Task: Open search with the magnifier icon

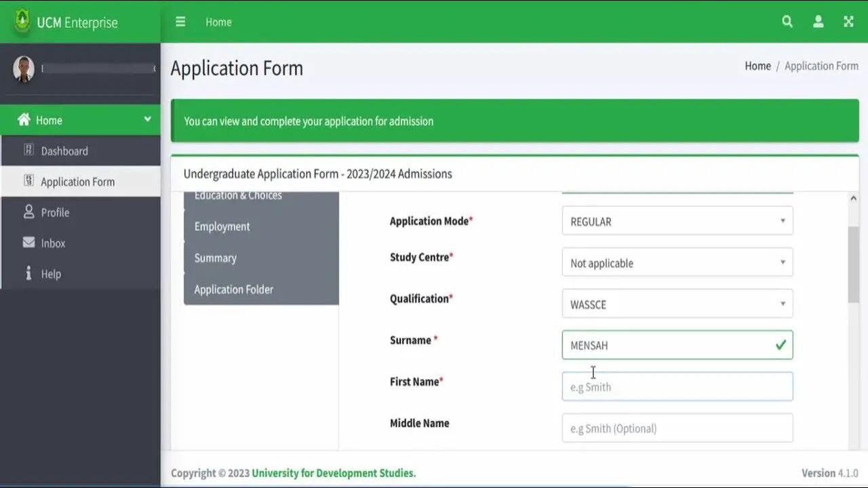Action: click(x=787, y=22)
